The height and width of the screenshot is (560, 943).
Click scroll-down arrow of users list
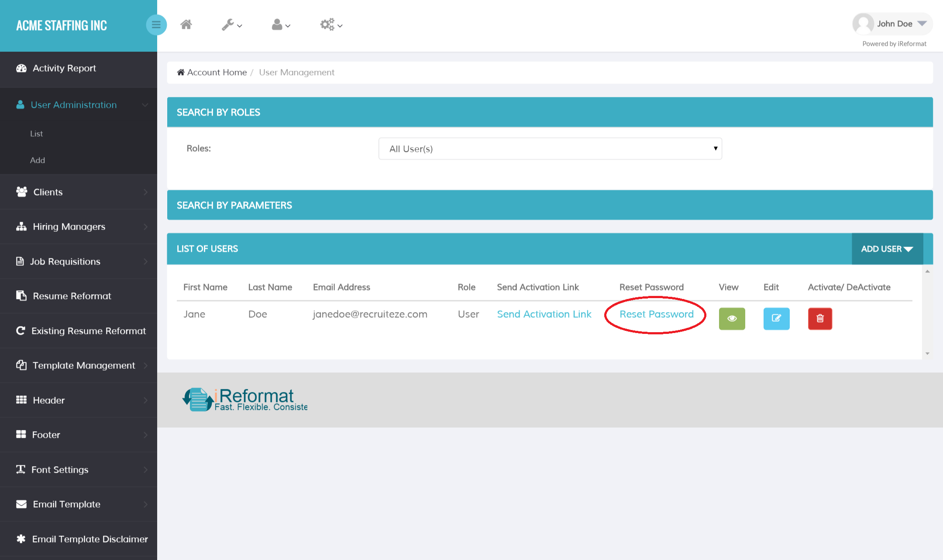(927, 354)
